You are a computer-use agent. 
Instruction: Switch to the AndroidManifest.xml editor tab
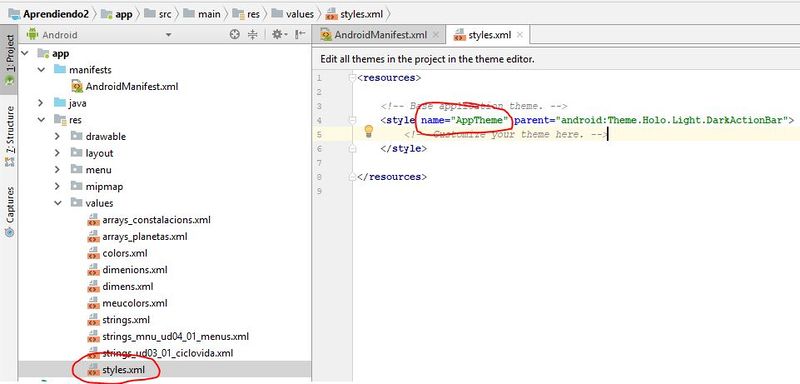click(x=380, y=35)
